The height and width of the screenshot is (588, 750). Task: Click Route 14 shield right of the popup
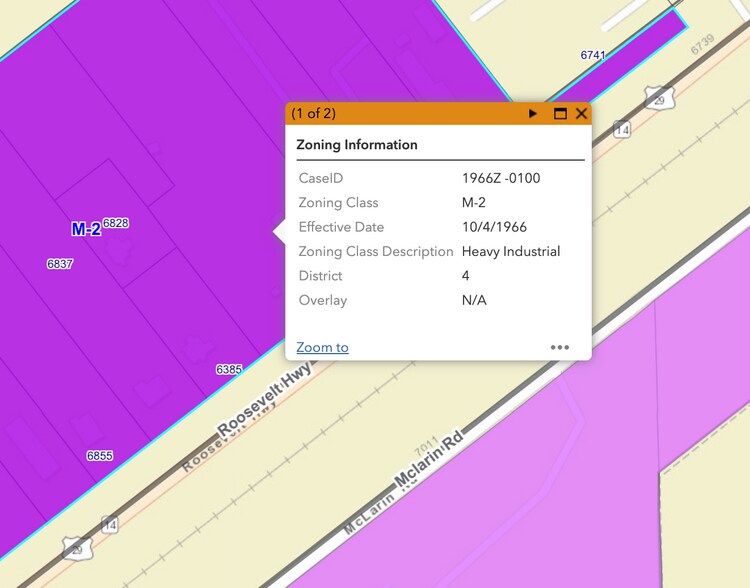click(x=622, y=130)
